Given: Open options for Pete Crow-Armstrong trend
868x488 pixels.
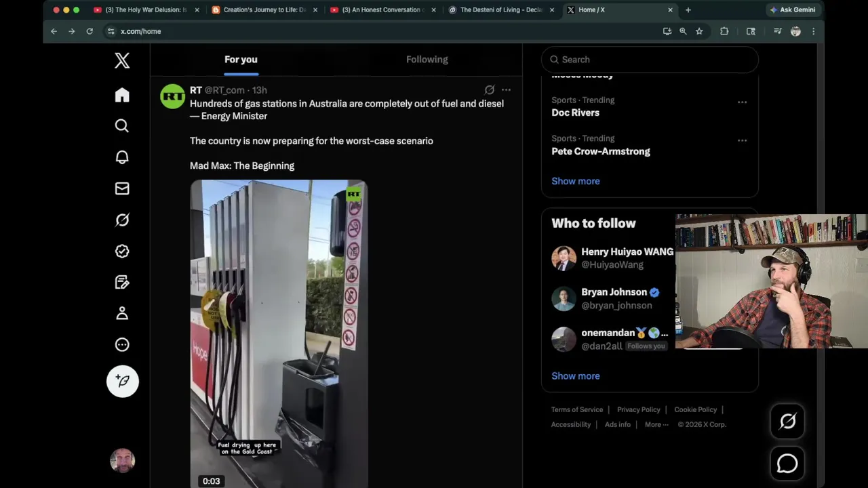Looking at the screenshot, I should pos(742,141).
